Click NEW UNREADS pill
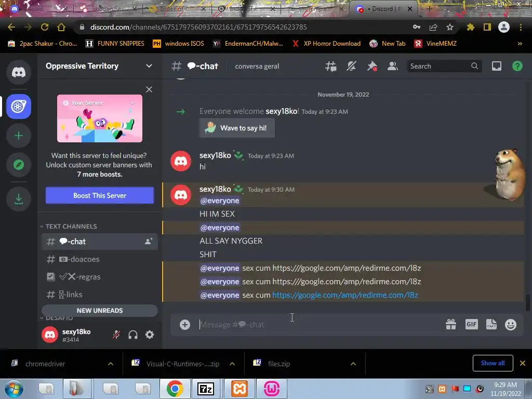The image size is (532, 399). point(100,311)
